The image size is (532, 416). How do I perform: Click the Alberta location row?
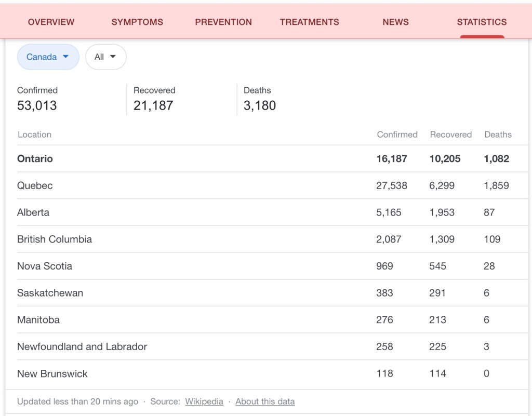[33, 212]
